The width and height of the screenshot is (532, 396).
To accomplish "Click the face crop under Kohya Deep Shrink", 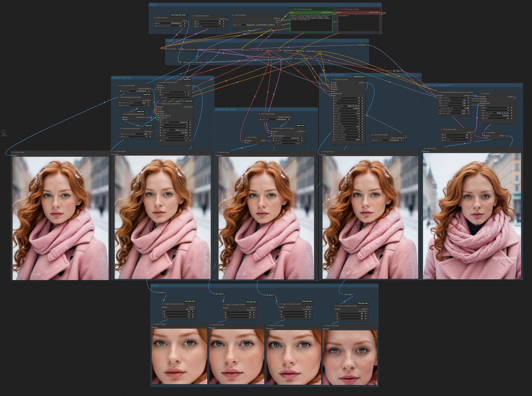I will [x=350, y=358].
